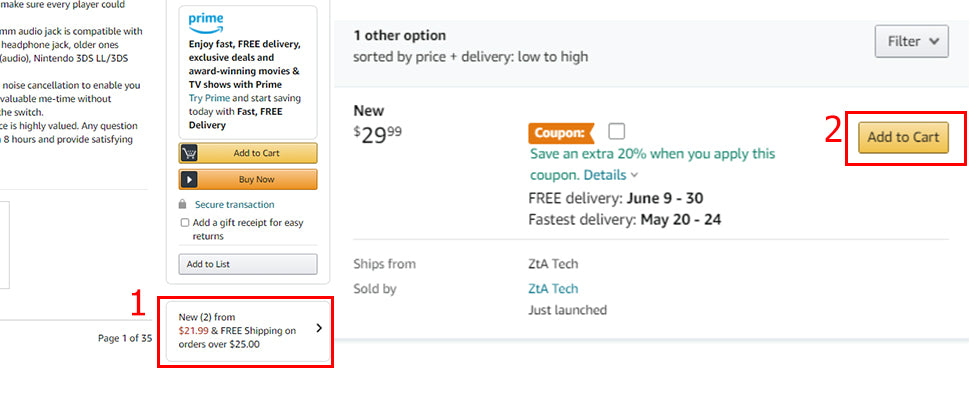Image resolution: width=970 pixels, height=400 pixels.
Task: Open the Try Prime link
Action: click(209, 98)
